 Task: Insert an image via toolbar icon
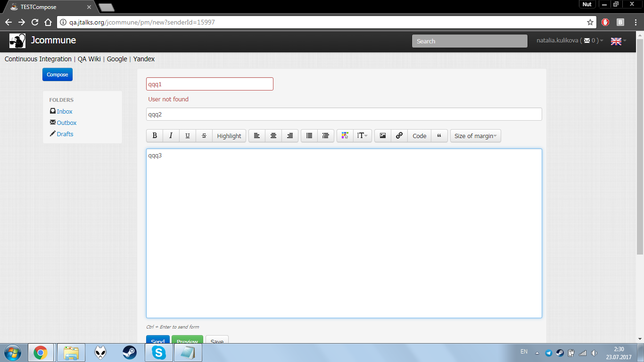click(382, 136)
